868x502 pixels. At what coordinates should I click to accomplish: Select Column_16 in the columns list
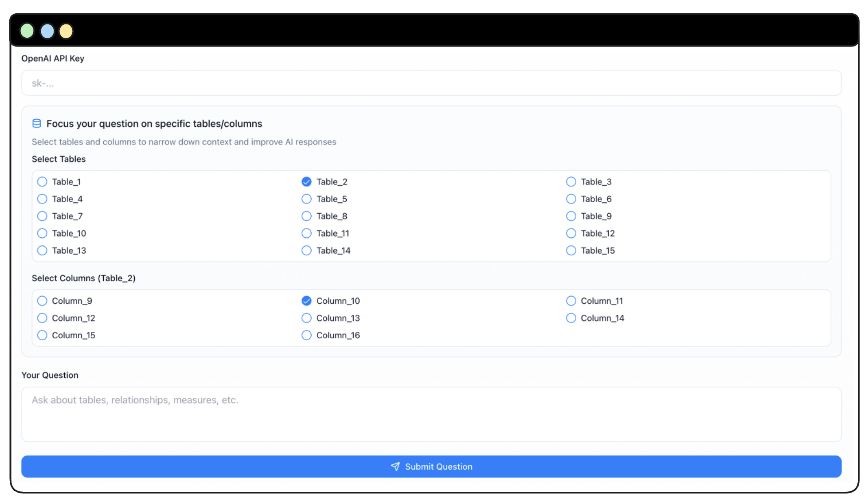tap(306, 335)
